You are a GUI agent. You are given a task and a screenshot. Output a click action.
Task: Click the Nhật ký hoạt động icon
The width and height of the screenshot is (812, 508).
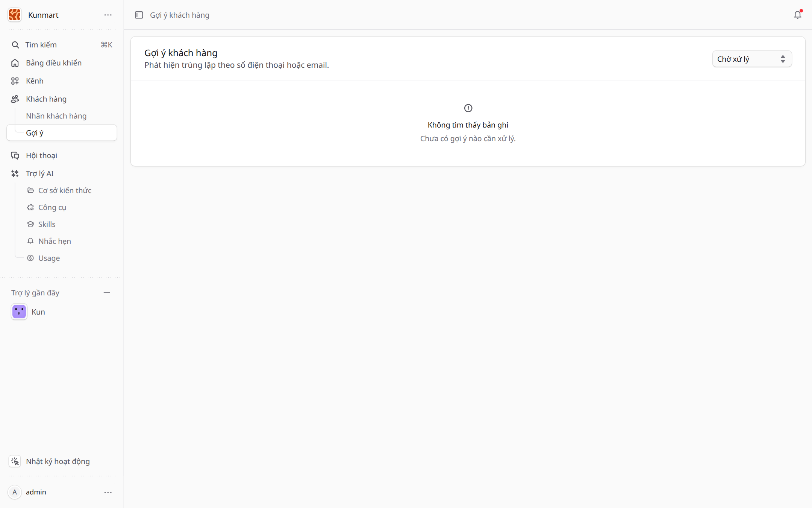(x=15, y=461)
